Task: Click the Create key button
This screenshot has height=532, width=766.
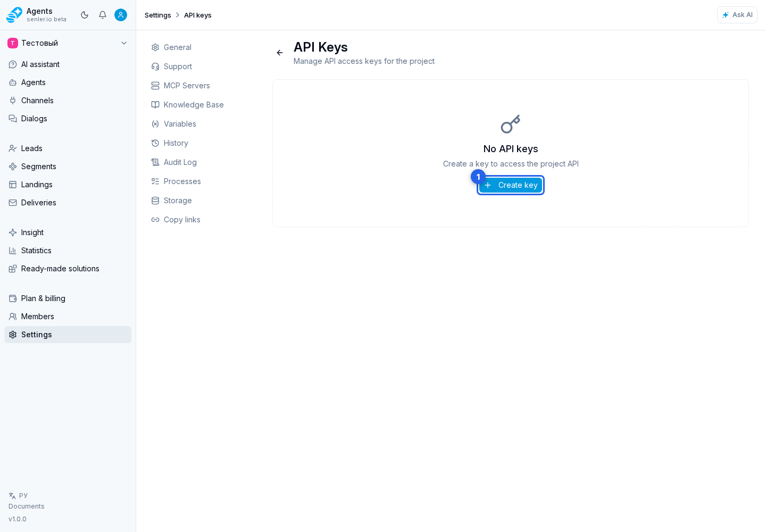Action: point(511,185)
